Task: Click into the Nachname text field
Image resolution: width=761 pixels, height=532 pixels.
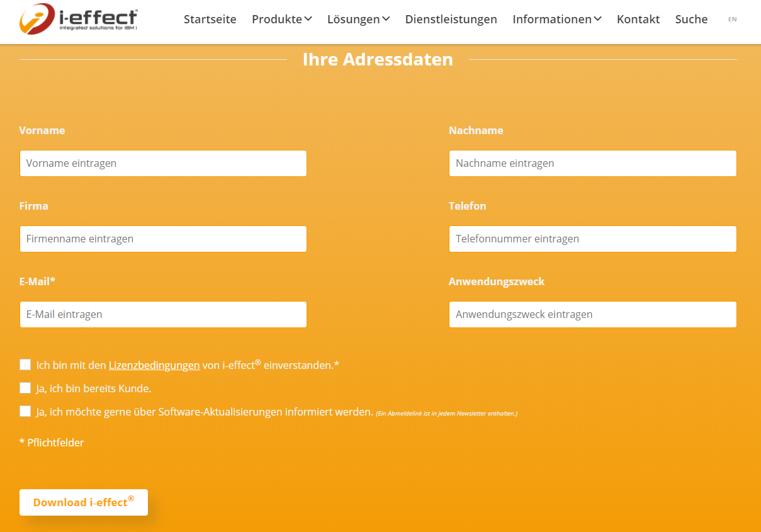Action: click(592, 163)
